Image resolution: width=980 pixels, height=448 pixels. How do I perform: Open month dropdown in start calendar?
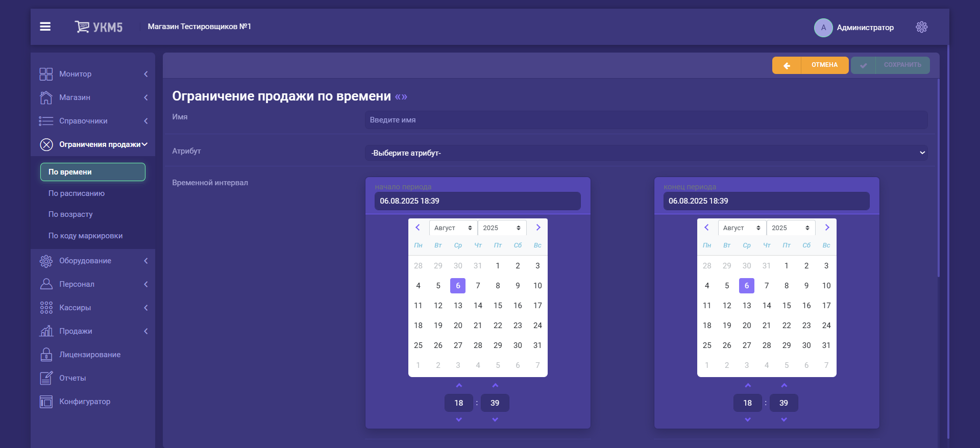click(453, 228)
